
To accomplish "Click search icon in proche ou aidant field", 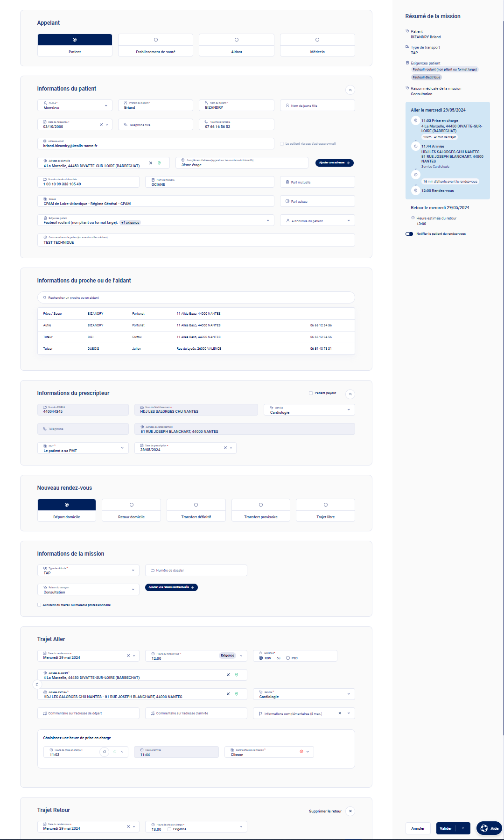I will [45, 297].
